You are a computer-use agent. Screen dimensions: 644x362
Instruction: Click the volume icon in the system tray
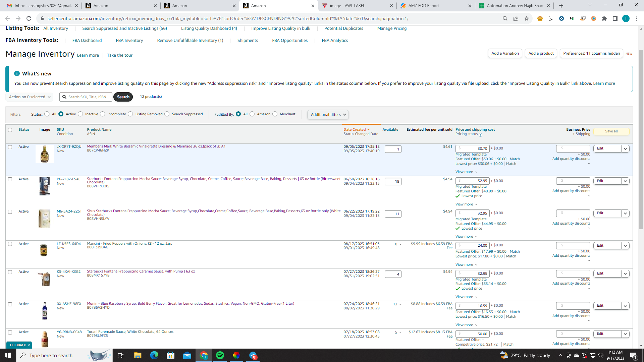(x=600, y=355)
